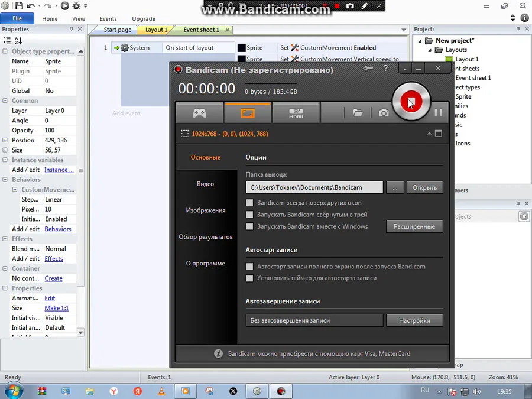This screenshot has height=399, width=532.
Task: Click the Bandicam red record button
Action: 411,101
